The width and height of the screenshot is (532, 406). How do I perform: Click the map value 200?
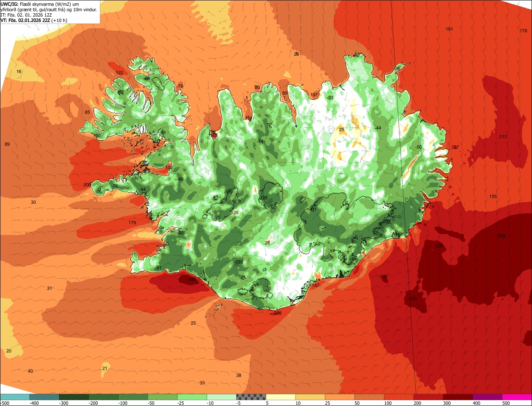click(87, 185)
